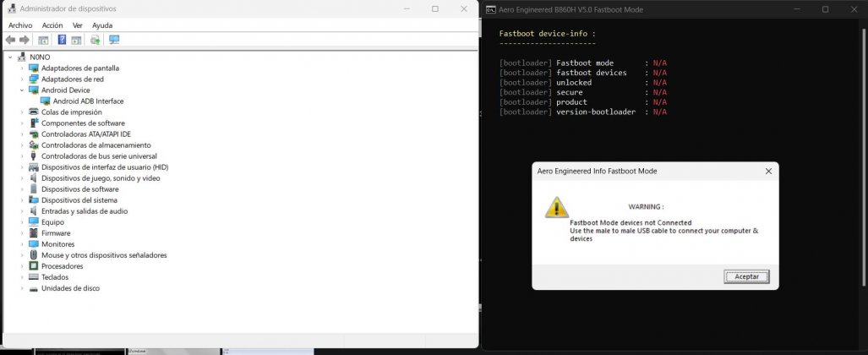The width and height of the screenshot is (868, 355).
Task: Click the Adaptadores de red icon
Action: point(34,79)
